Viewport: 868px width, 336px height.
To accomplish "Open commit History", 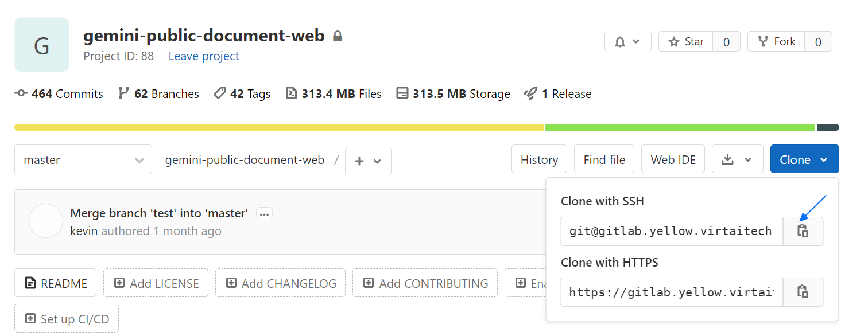I will click(539, 159).
